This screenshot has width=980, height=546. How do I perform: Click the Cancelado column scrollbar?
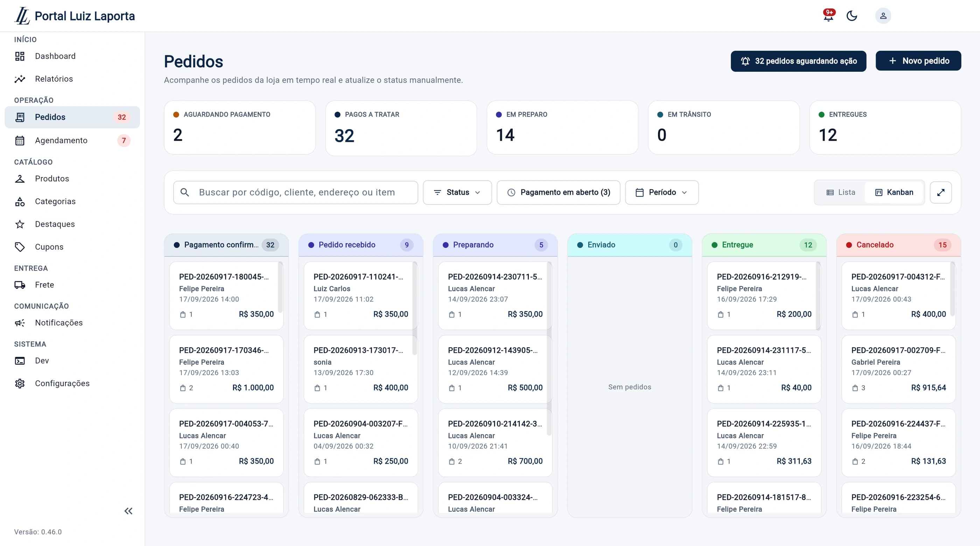(953, 289)
